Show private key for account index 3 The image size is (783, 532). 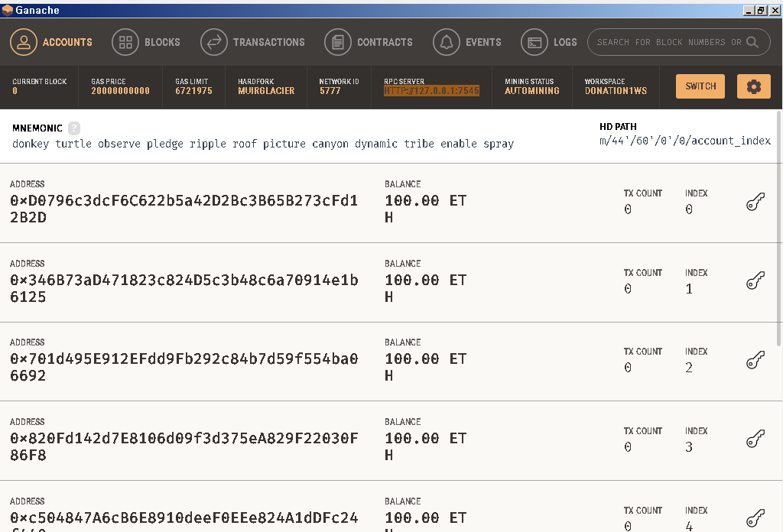pyautogui.click(x=755, y=440)
